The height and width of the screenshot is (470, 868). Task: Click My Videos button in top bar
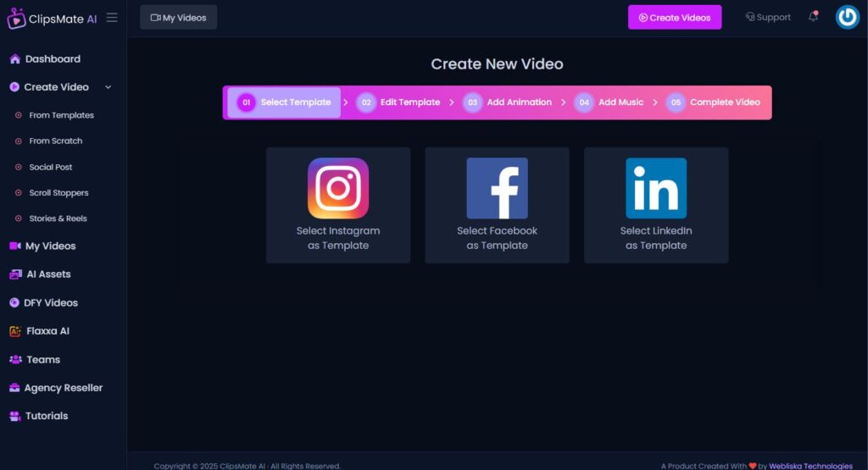178,17
